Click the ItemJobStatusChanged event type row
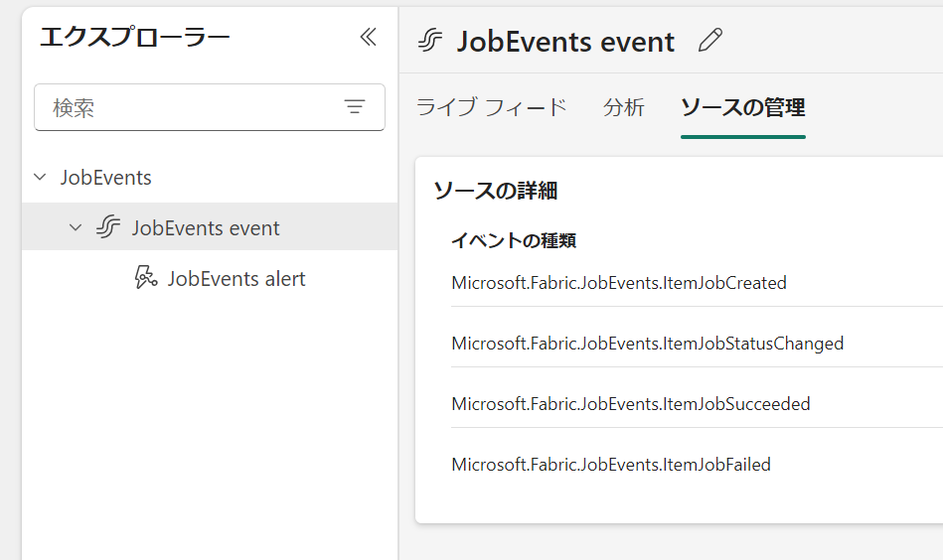The image size is (943, 560). point(697,344)
